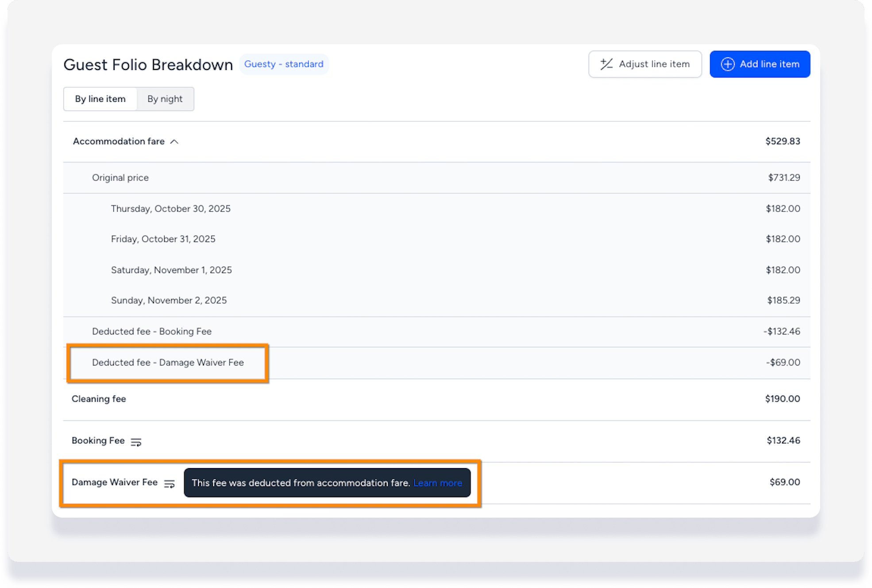
Task: Click the Accommodation fare label
Action: (x=119, y=141)
